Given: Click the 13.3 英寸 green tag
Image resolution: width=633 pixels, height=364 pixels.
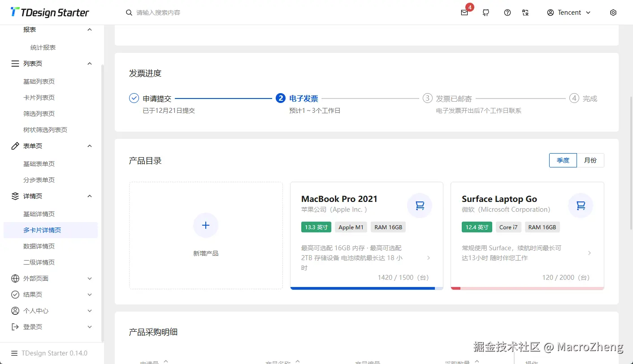Looking at the screenshot, I should [x=316, y=227].
